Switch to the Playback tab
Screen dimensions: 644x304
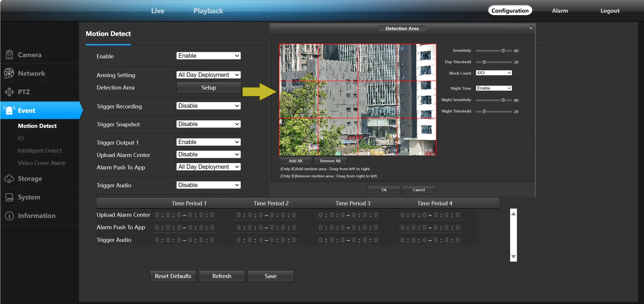(208, 11)
